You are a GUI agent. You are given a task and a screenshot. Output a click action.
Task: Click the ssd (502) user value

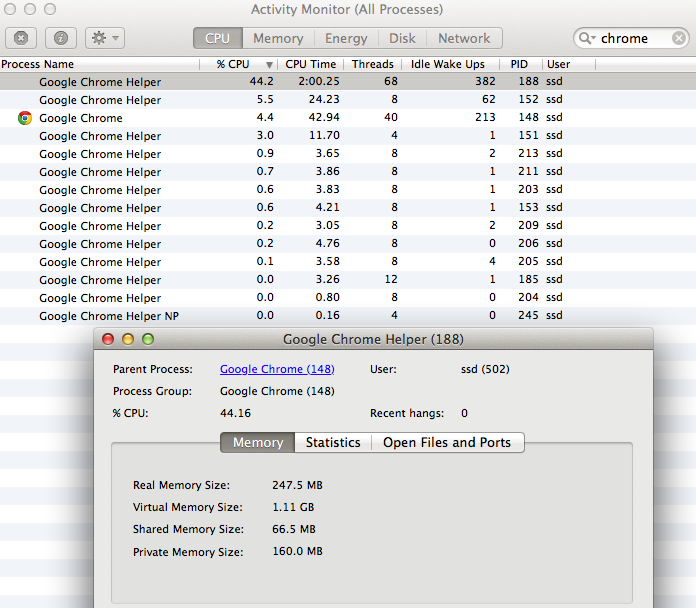485,369
